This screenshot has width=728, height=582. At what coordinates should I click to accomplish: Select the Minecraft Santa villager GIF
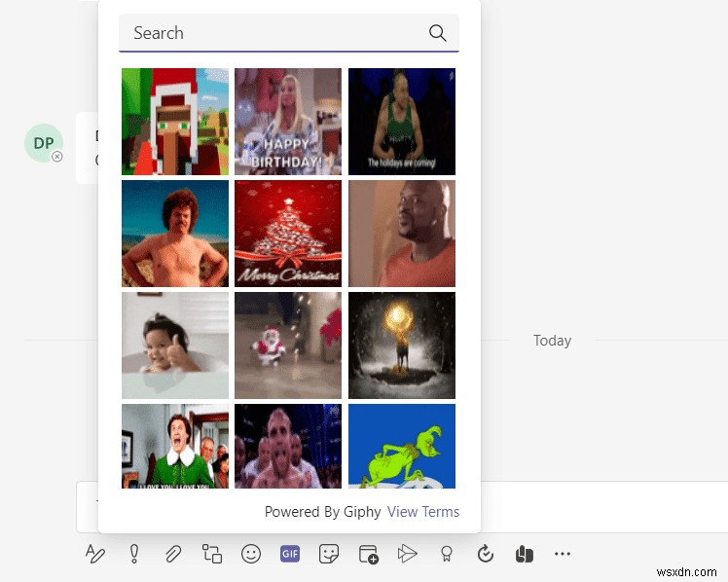click(175, 122)
